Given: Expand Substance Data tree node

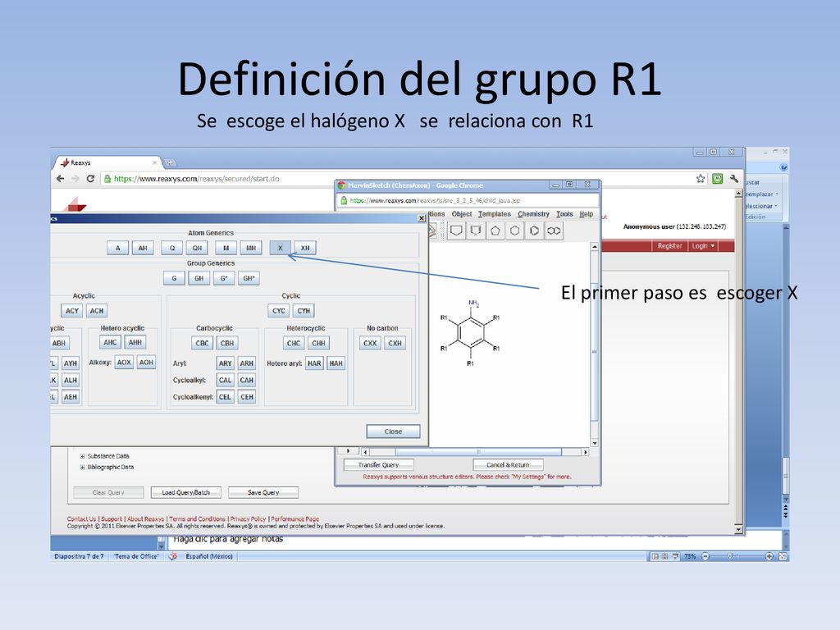Looking at the screenshot, I should [x=83, y=456].
